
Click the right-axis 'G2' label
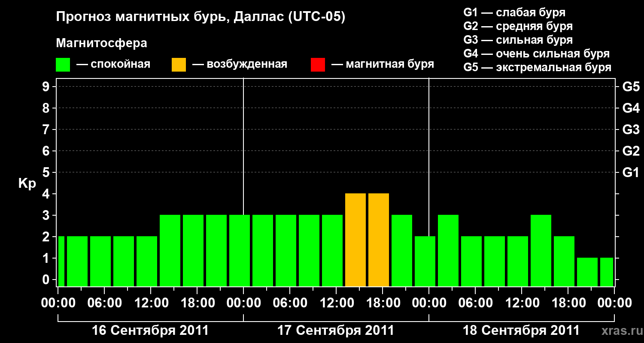point(631,151)
